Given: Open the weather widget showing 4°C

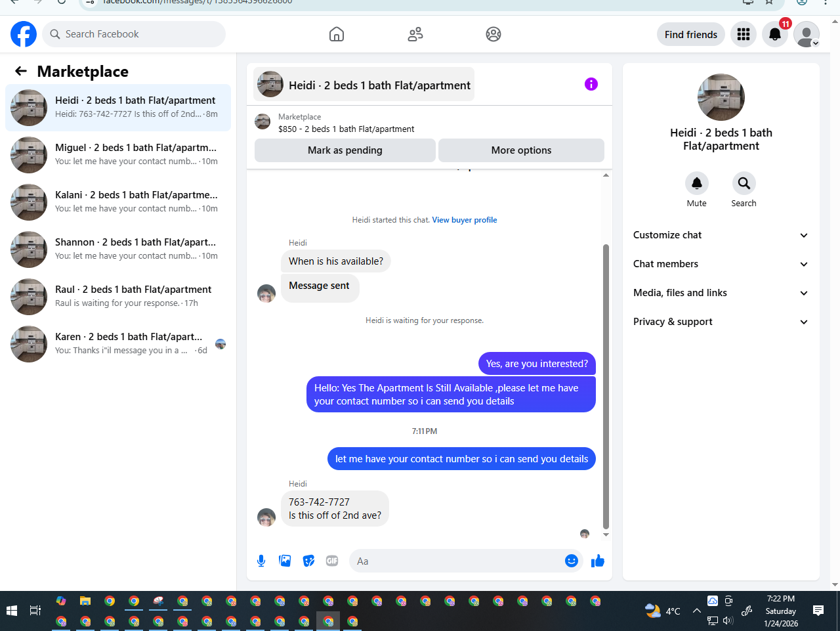Looking at the screenshot, I should coord(662,611).
